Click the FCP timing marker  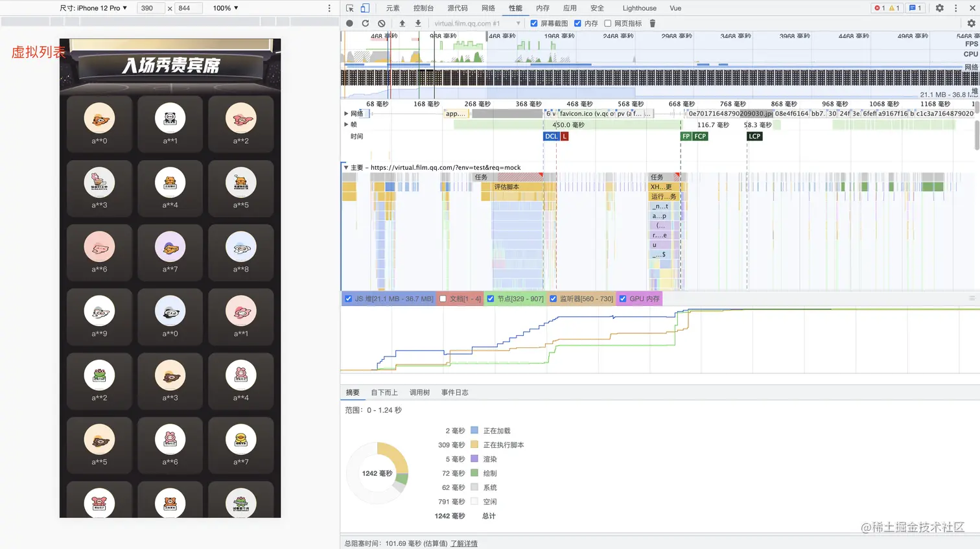coord(700,136)
